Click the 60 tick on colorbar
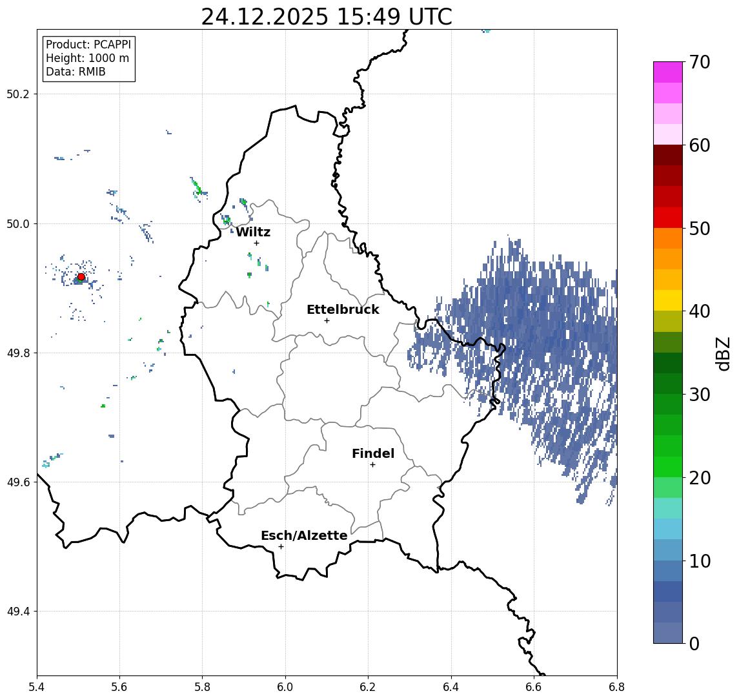Screen dimensions: 739x700 pos(700,145)
